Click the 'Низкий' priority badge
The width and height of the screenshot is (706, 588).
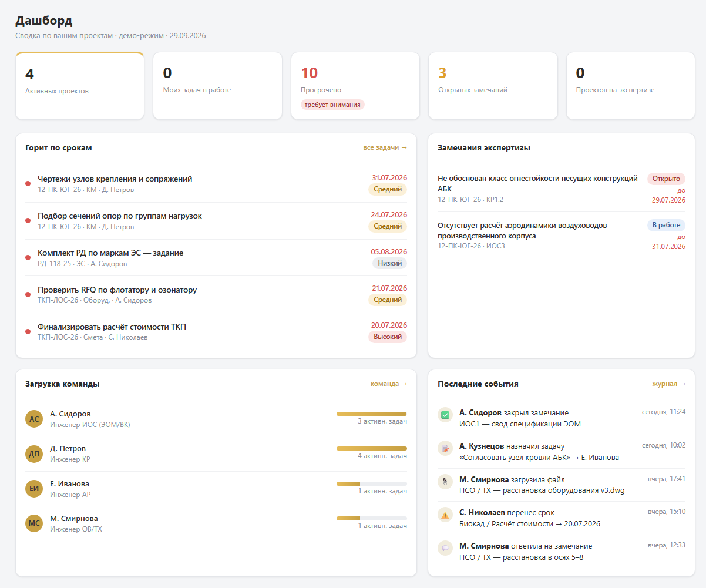pyautogui.click(x=389, y=263)
